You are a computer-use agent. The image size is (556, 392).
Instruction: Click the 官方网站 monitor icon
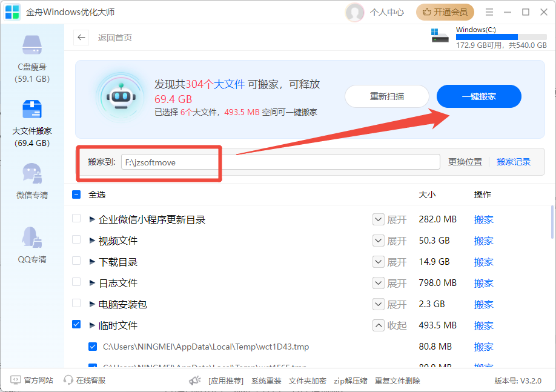click(x=16, y=380)
